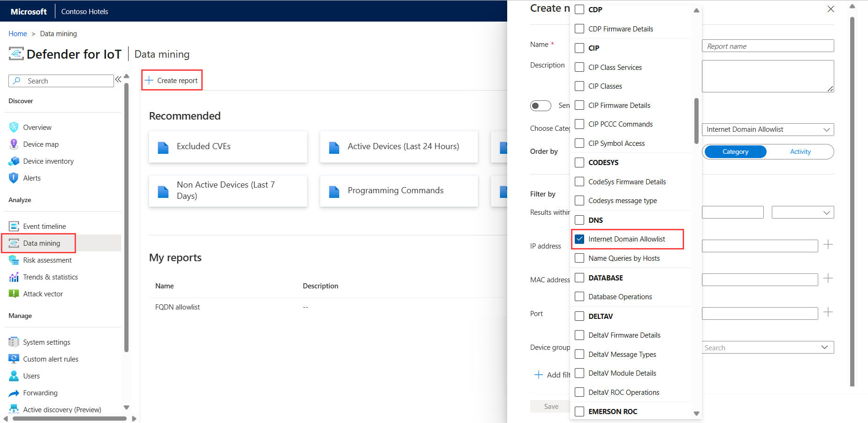
Task: Check the CIP Class Services checkbox
Action: click(579, 67)
